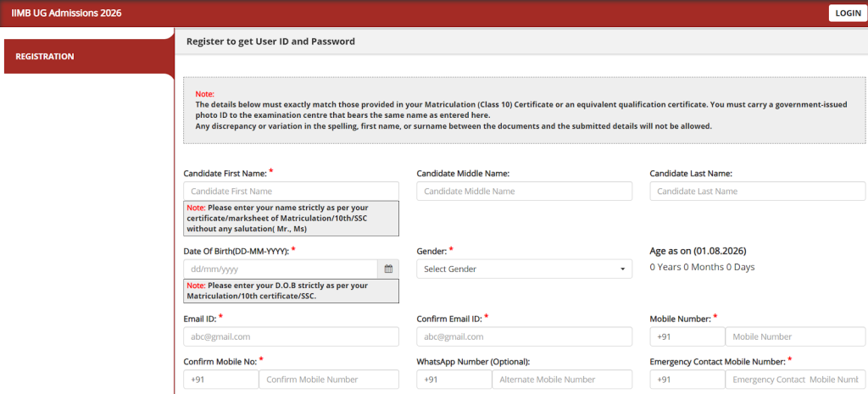The width and height of the screenshot is (868, 394).
Task: Click the Emergency Contact +91 code box
Action: (687, 380)
